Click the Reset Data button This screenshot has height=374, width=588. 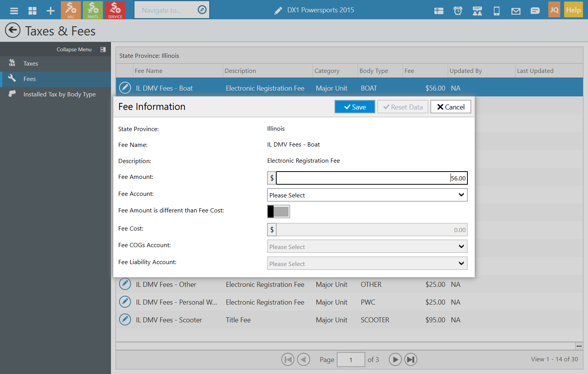coord(403,107)
